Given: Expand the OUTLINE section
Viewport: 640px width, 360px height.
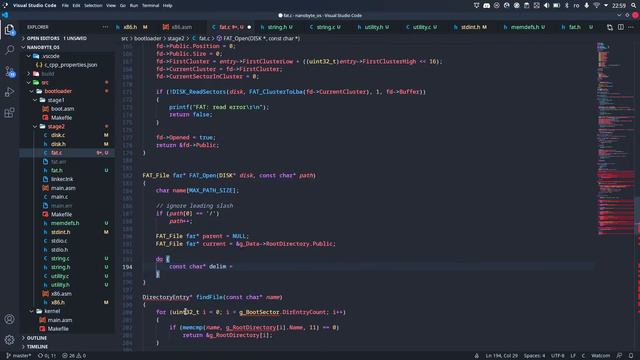Looking at the screenshot, I should click(x=67, y=338).
